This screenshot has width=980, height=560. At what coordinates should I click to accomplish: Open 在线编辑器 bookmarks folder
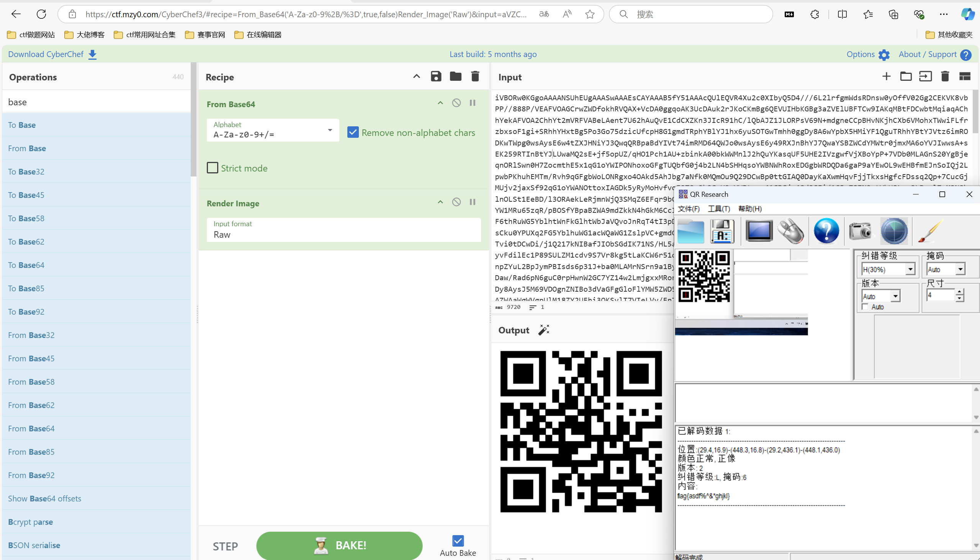point(258,35)
